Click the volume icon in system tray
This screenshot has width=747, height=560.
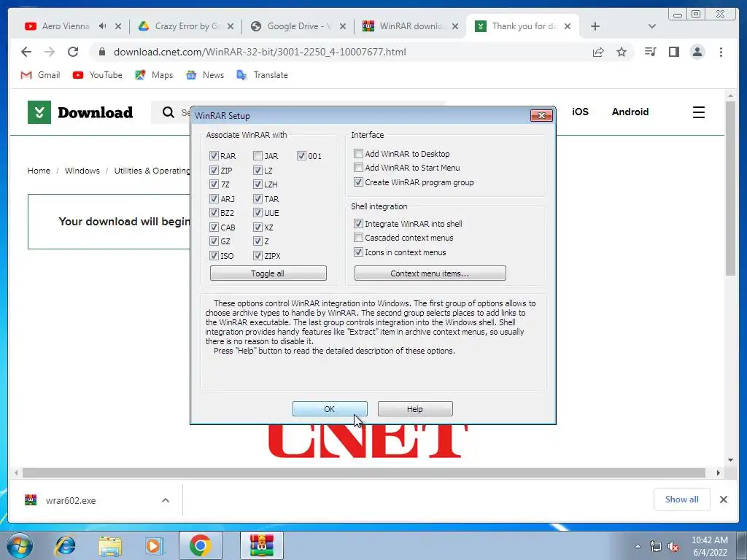tap(673, 547)
